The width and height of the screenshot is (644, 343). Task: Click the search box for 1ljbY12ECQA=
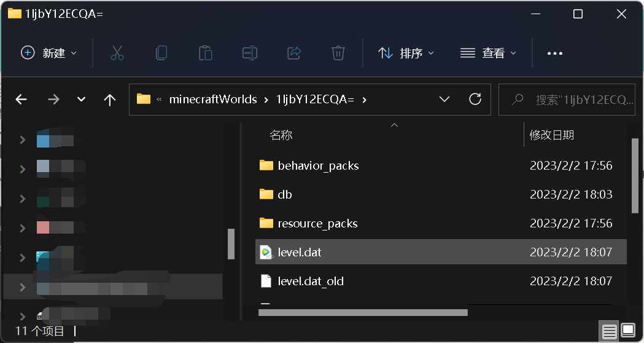(567, 99)
